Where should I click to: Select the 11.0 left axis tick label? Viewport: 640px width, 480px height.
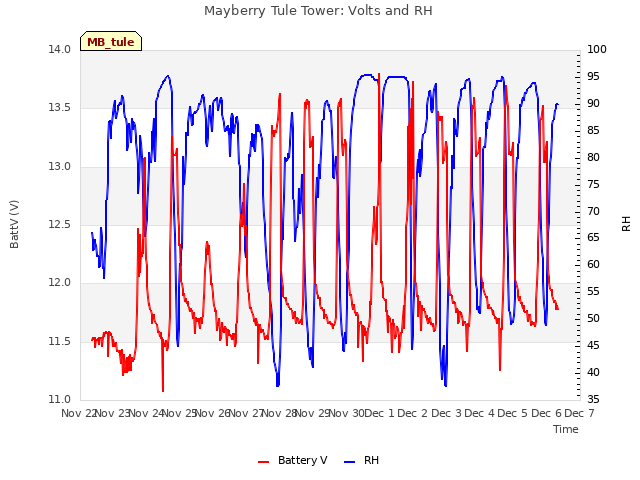pyautogui.click(x=59, y=399)
